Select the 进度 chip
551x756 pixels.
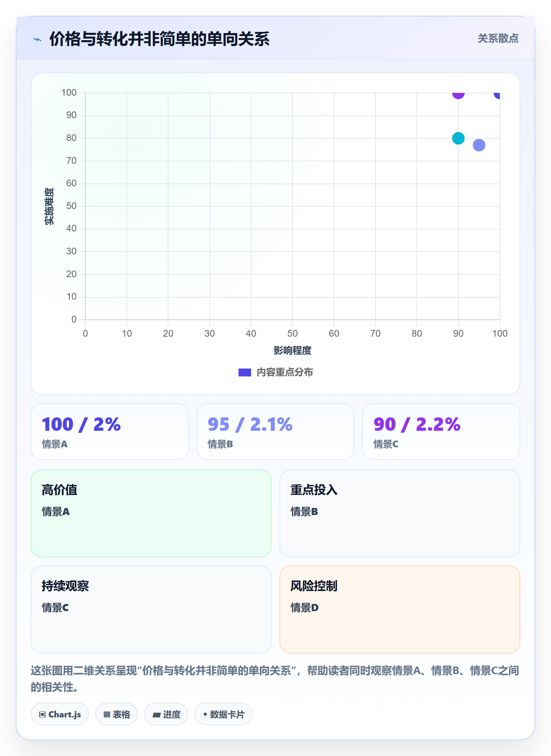(166, 714)
